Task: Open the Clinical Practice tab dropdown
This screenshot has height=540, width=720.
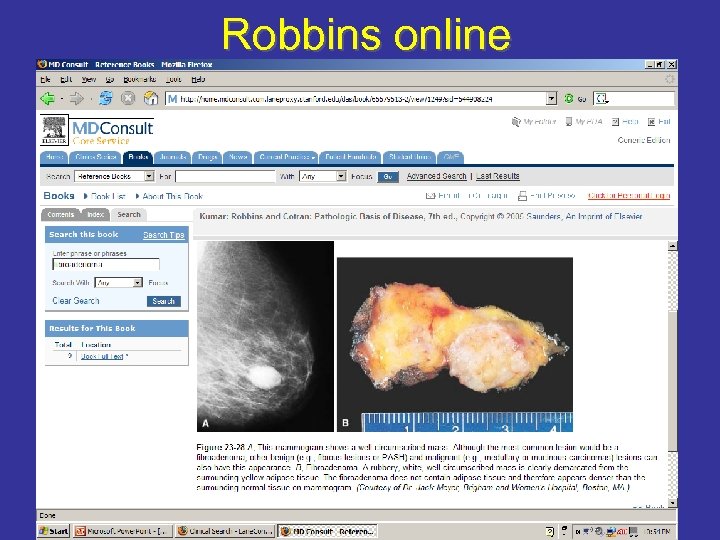Action: pos(286,157)
